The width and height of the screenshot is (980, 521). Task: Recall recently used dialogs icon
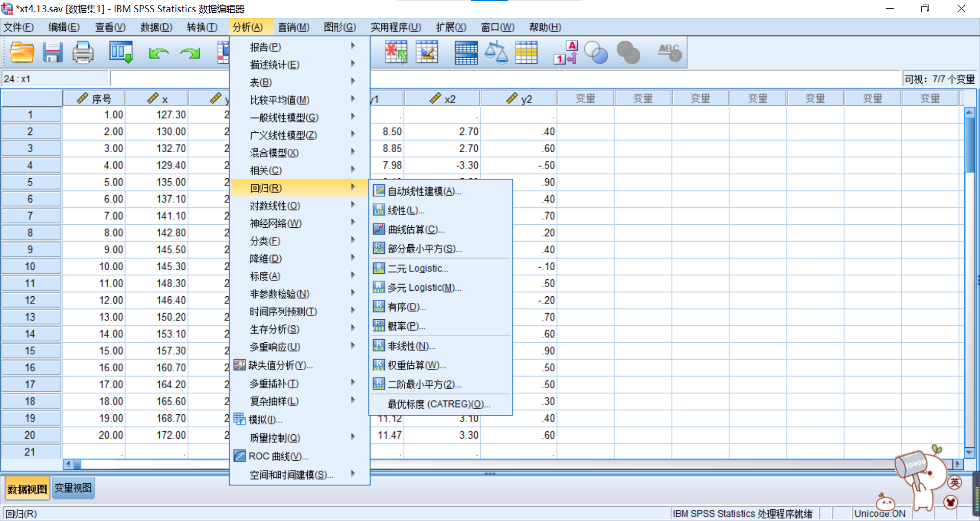tap(121, 52)
